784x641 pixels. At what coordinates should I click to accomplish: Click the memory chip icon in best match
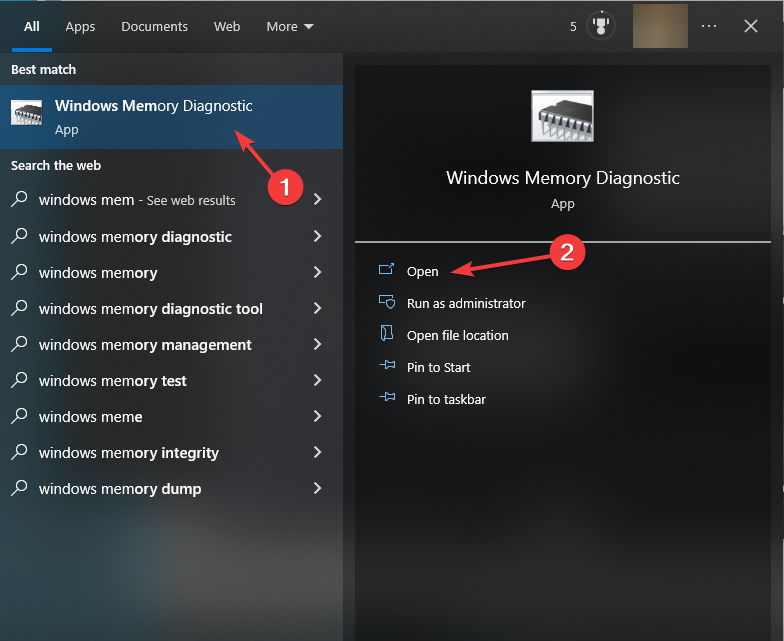(26, 112)
